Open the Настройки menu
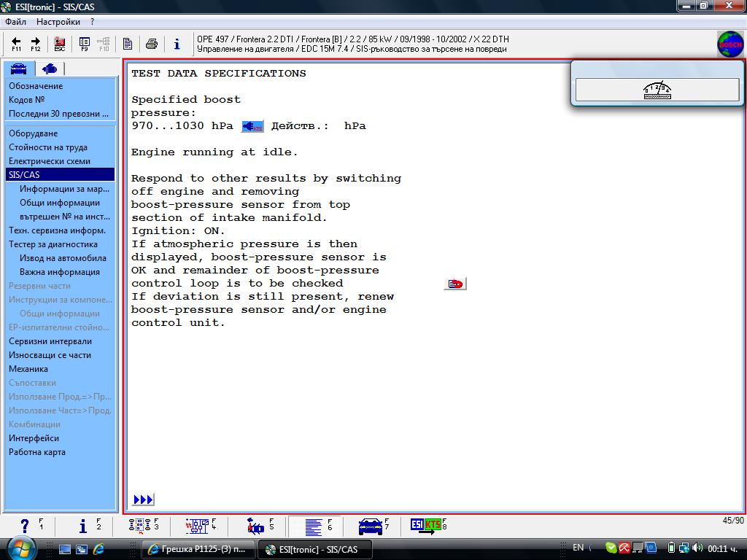 pyautogui.click(x=58, y=22)
